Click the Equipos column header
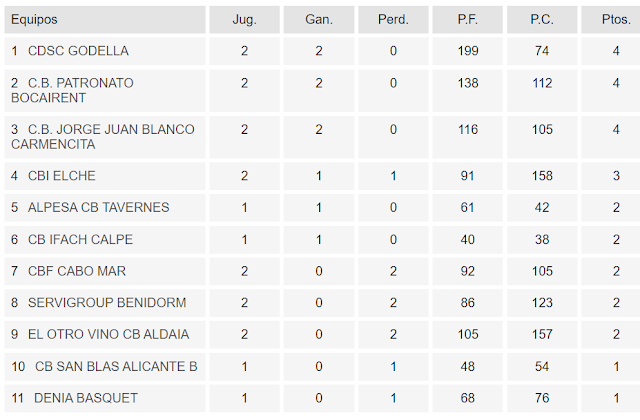Image resolution: width=640 pixels, height=420 pixels. 34,19
